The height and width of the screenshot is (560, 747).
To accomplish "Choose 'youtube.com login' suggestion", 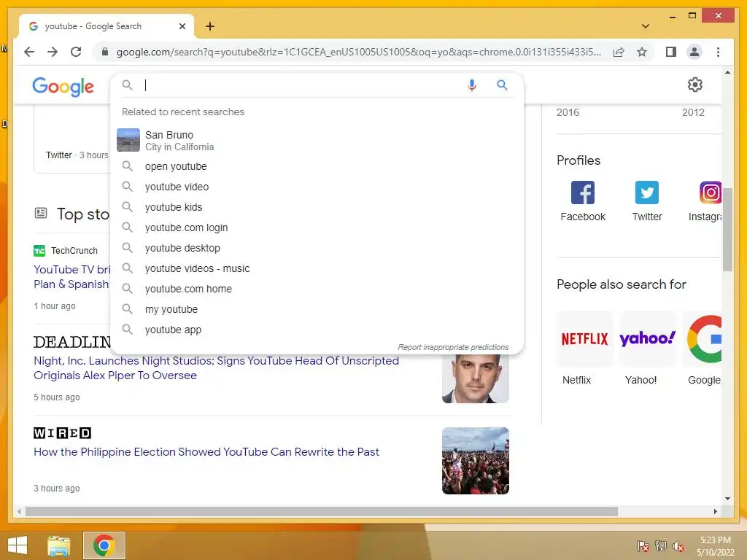I will click(x=317, y=227).
